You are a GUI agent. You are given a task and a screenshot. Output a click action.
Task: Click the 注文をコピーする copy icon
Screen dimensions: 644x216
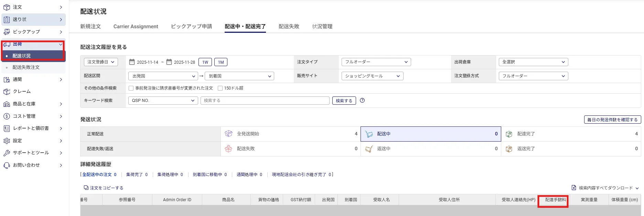(86, 188)
